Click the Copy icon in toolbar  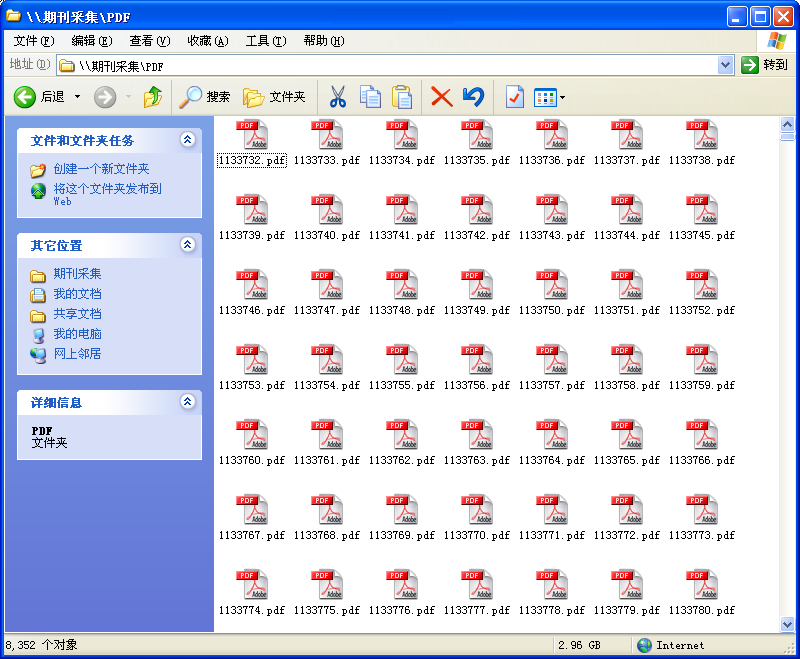tap(370, 97)
